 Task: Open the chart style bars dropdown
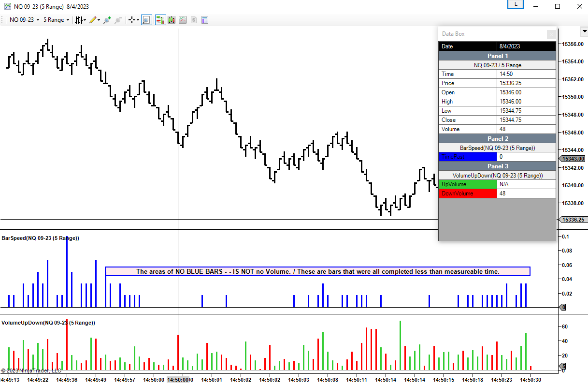point(80,20)
